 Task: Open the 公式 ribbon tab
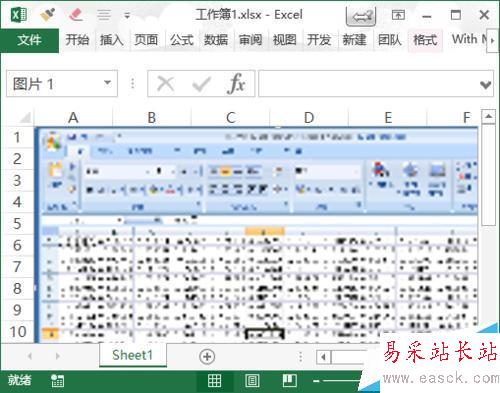click(x=181, y=40)
